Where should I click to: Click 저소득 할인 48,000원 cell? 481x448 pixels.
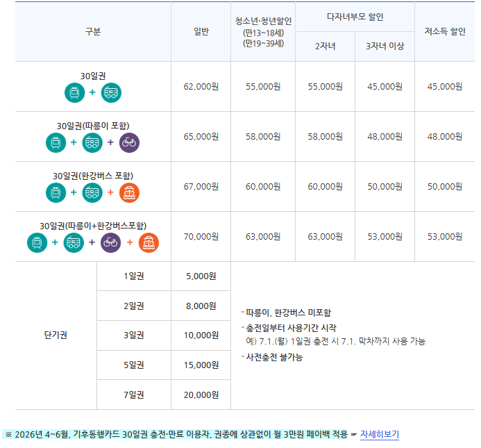pos(445,137)
